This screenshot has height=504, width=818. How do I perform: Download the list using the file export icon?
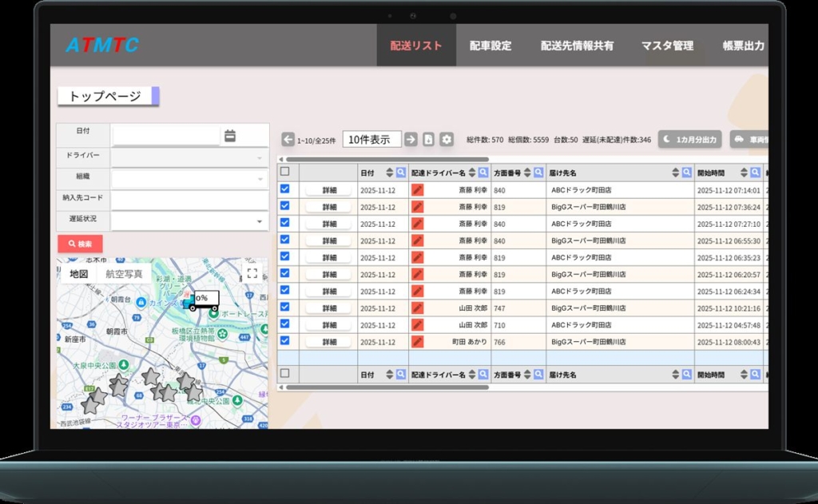[x=428, y=139]
